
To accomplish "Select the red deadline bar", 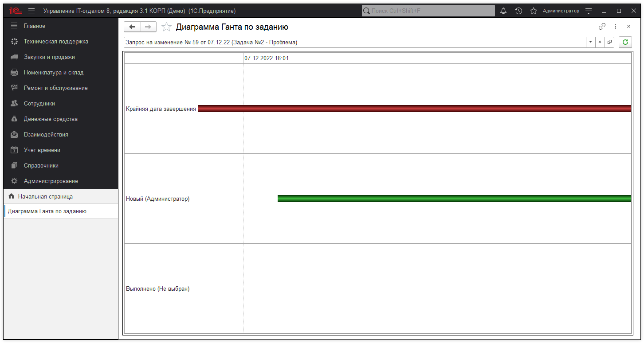I will [x=414, y=109].
